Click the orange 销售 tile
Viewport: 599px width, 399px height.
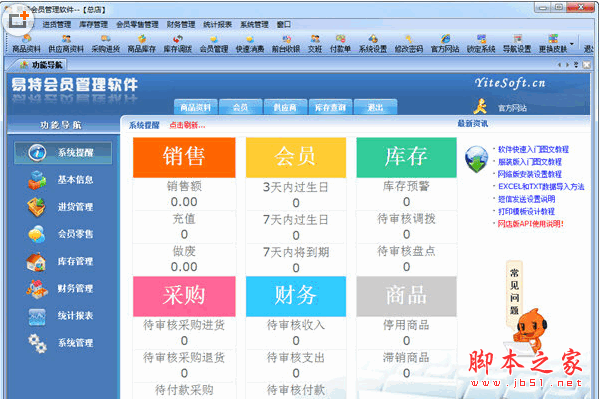[184, 157]
